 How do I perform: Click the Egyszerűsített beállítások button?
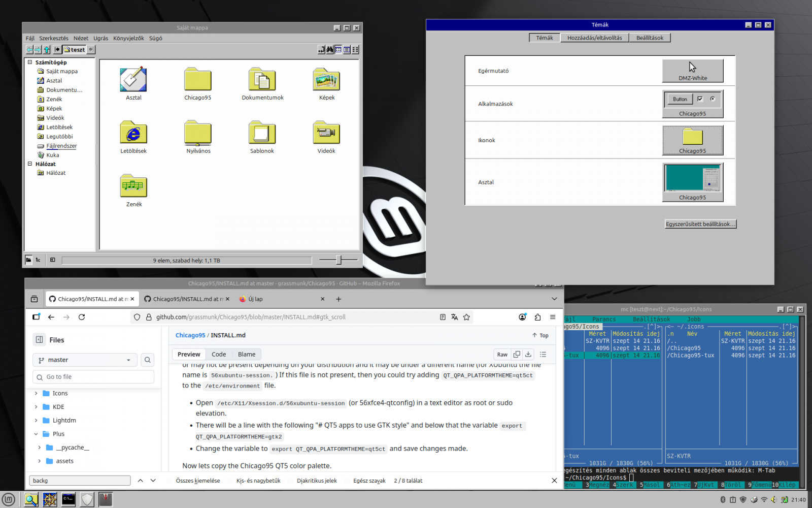pyautogui.click(x=700, y=224)
